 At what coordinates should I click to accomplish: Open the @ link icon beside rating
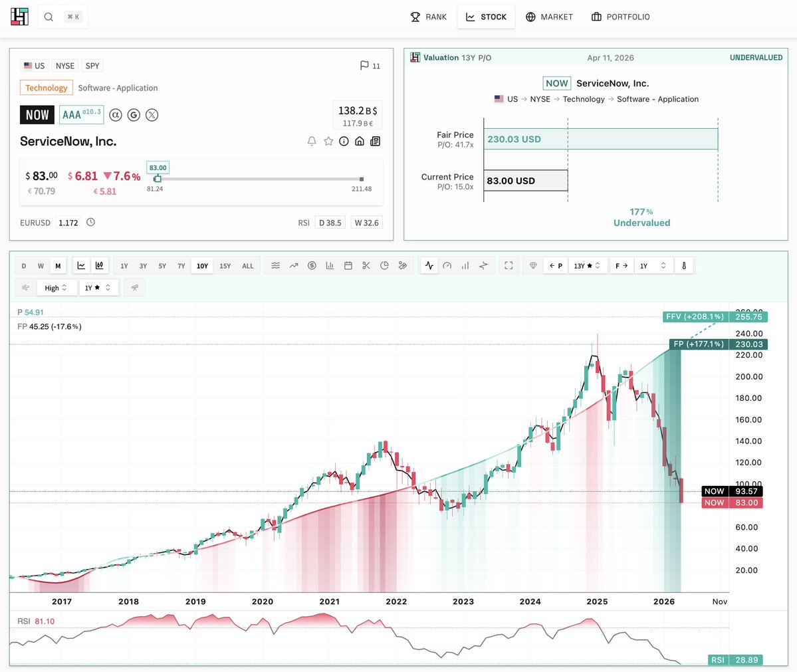point(116,115)
